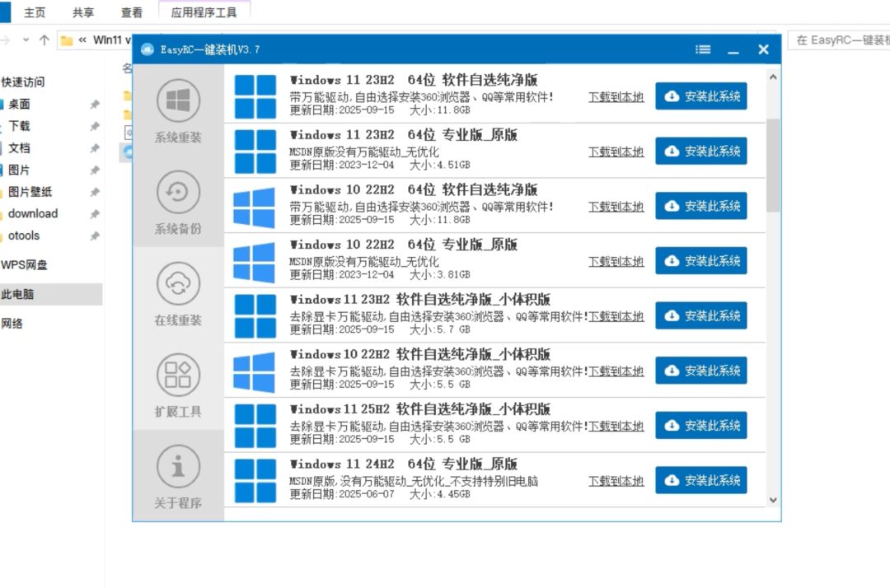Unpin 图片 from quick access
The image size is (890, 588).
click(x=95, y=170)
